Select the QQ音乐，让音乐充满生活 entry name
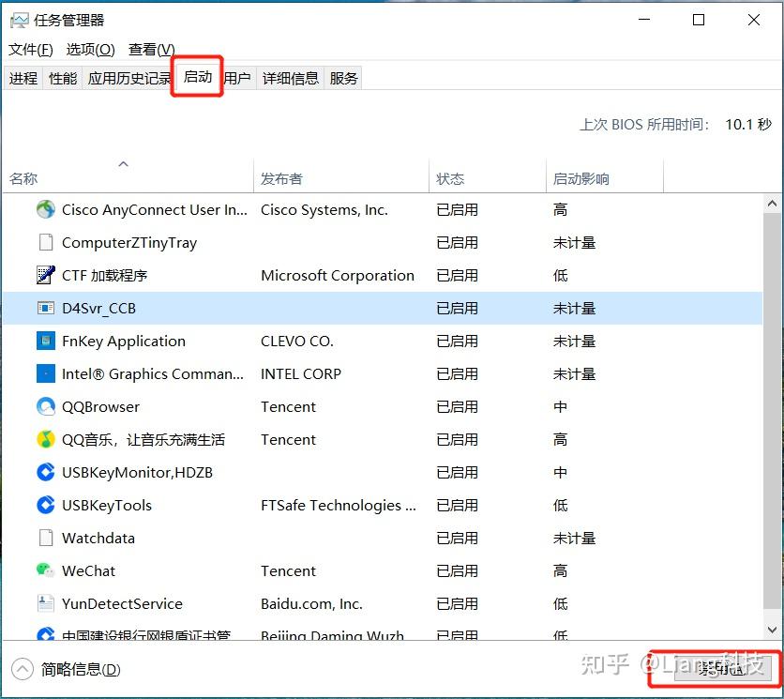The image size is (784, 699). [x=143, y=440]
